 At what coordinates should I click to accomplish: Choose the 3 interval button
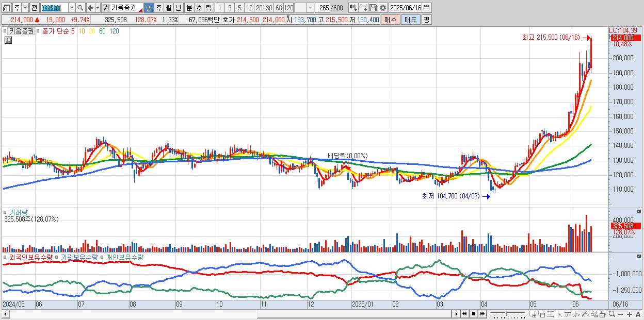coord(230,8)
